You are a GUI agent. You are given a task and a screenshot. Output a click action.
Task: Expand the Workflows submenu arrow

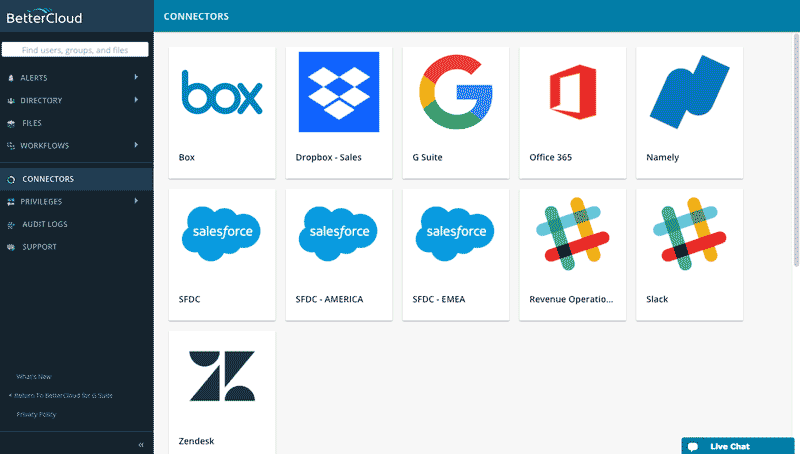tap(136, 145)
